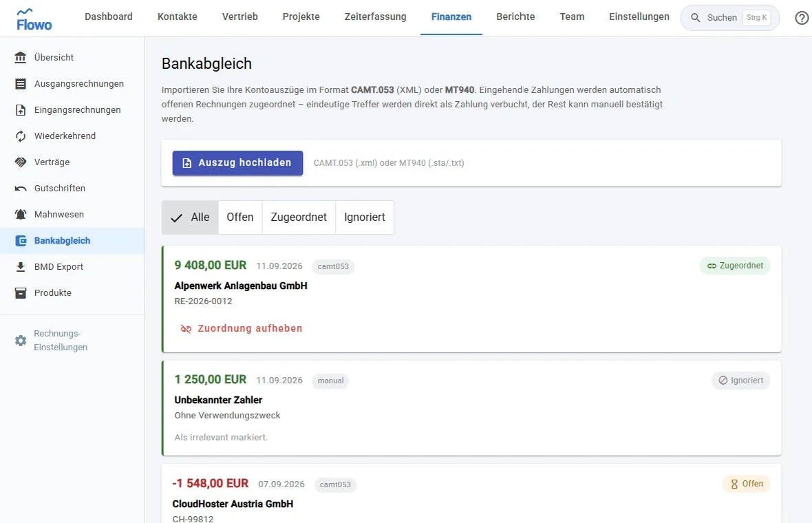Open help via question mark icon
812x523 pixels.
tap(801, 18)
